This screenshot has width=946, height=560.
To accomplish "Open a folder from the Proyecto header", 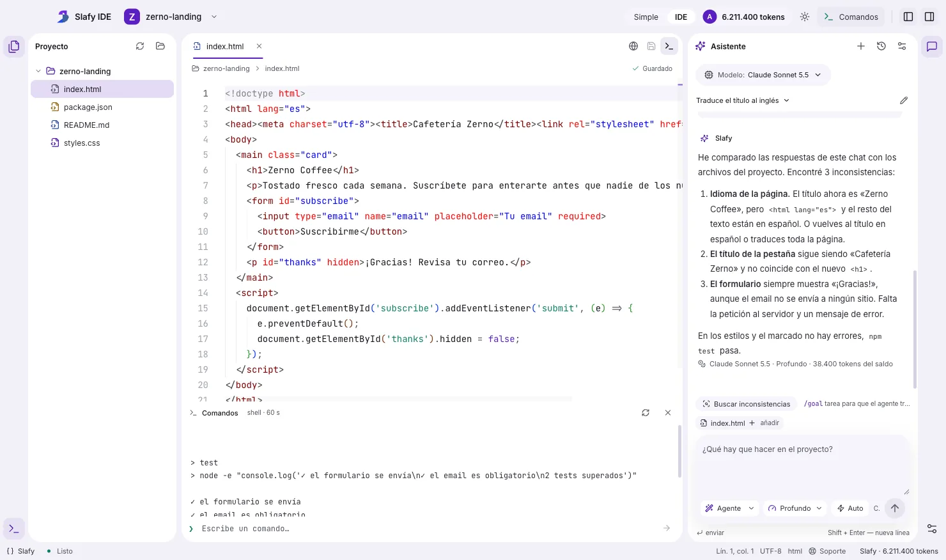I will (x=160, y=46).
